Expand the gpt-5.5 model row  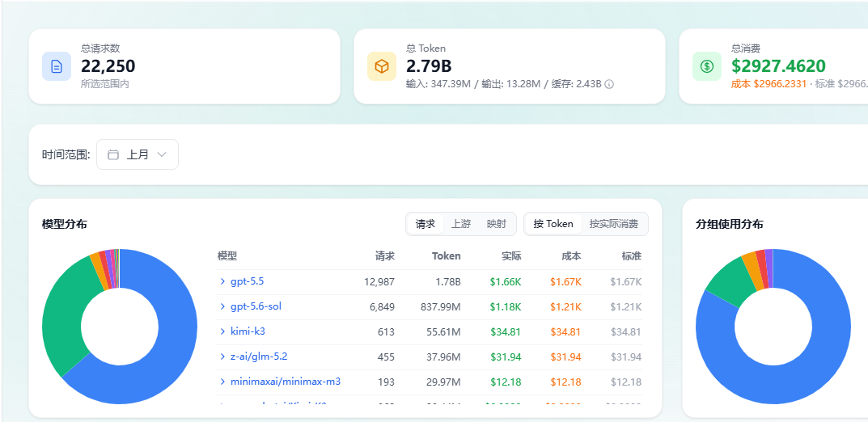point(222,281)
